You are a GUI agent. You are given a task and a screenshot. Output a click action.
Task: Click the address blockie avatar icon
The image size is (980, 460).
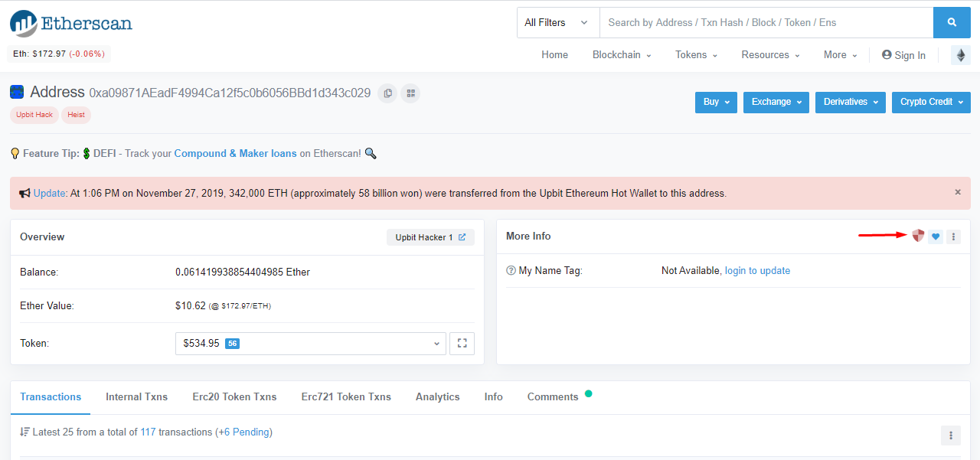pyautogui.click(x=17, y=93)
